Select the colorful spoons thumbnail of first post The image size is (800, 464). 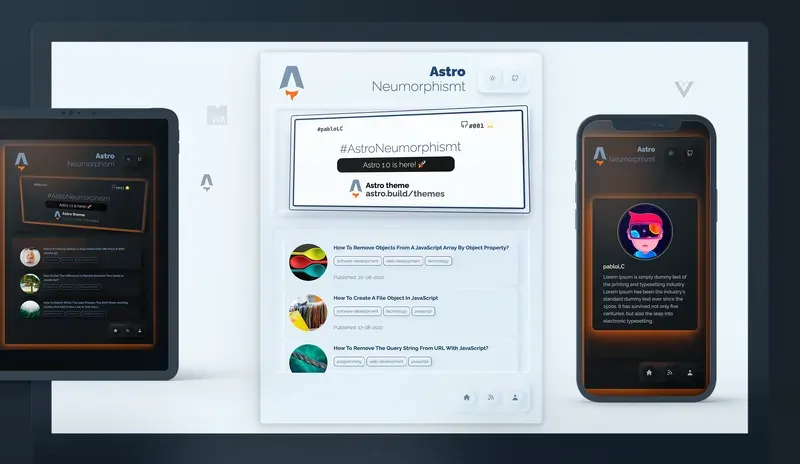[308, 262]
